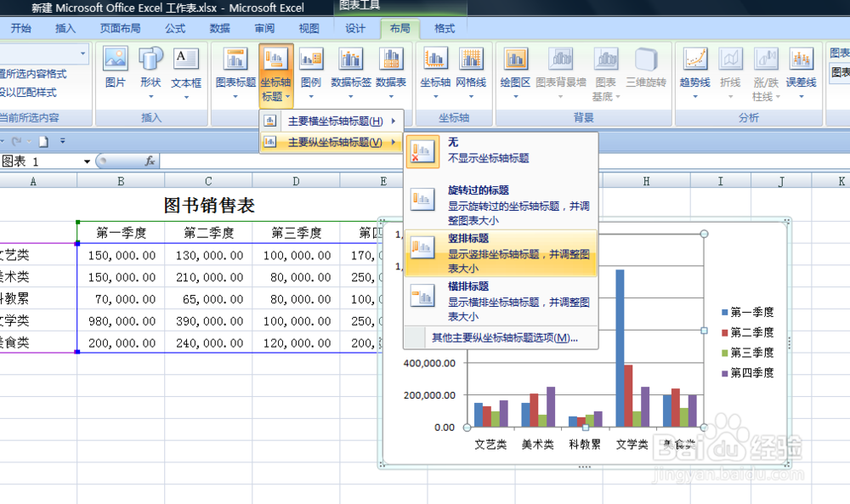Viewport: 850px width, 504px height.
Task: Click the Axis Titles (坐标轴标题) icon
Action: tap(276, 59)
